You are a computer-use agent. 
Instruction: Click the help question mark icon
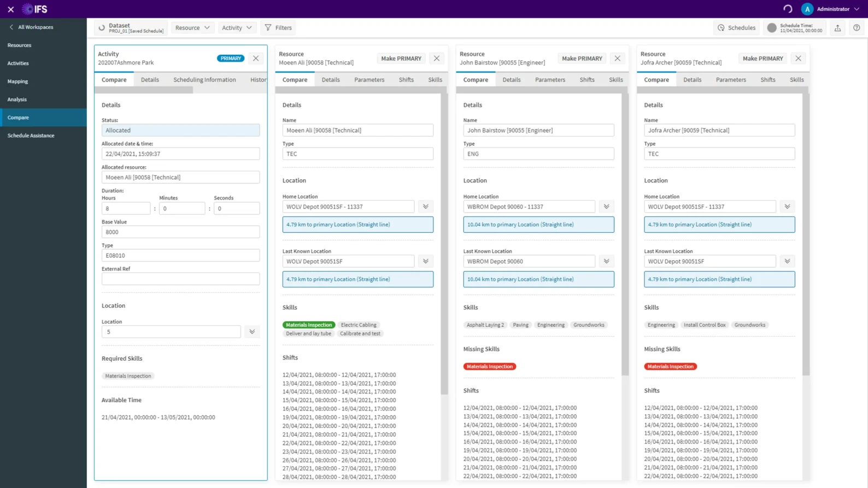click(x=857, y=28)
